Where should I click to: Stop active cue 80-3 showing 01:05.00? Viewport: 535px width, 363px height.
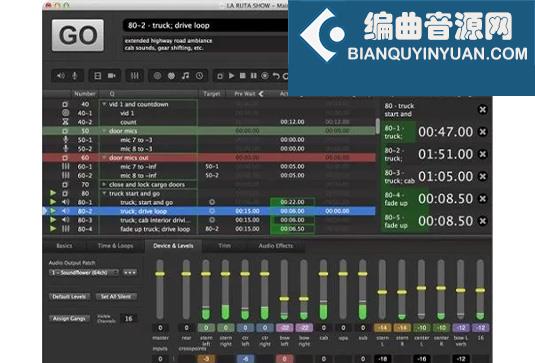[482, 176]
